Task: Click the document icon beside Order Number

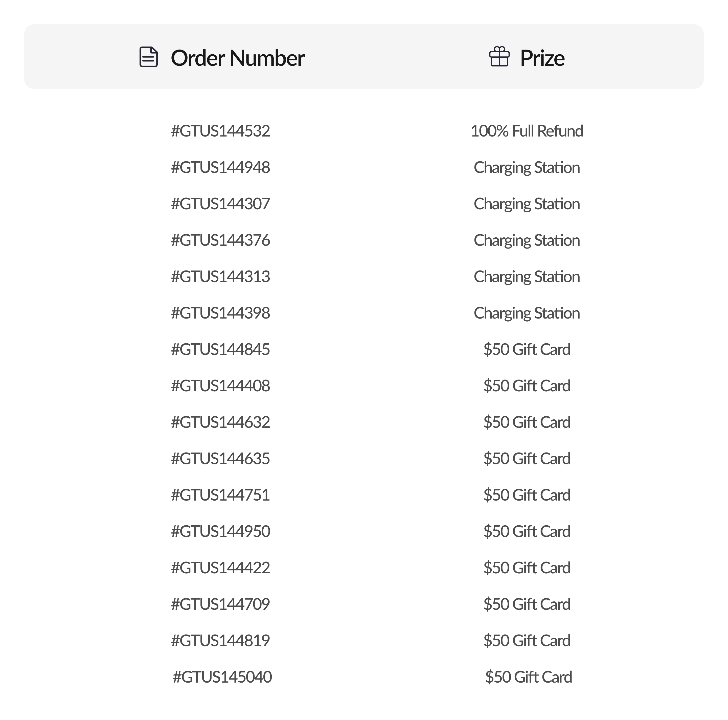Action: 148,57
